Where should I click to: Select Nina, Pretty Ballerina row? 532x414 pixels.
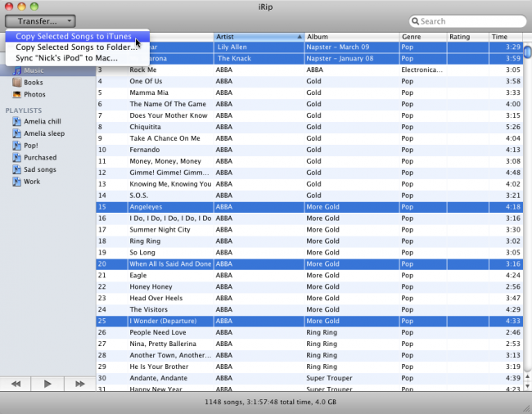pyautogui.click(x=309, y=344)
